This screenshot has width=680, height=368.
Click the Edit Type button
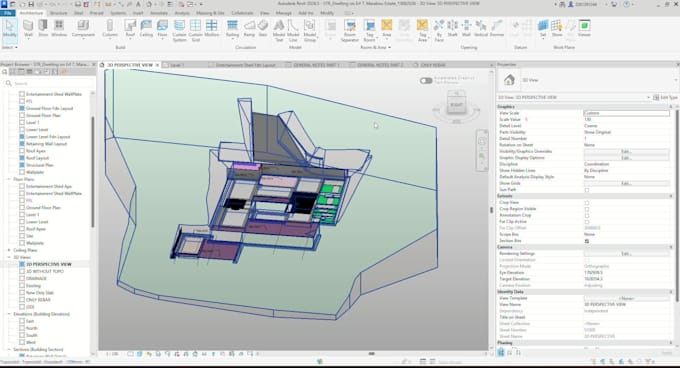[x=665, y=98]
